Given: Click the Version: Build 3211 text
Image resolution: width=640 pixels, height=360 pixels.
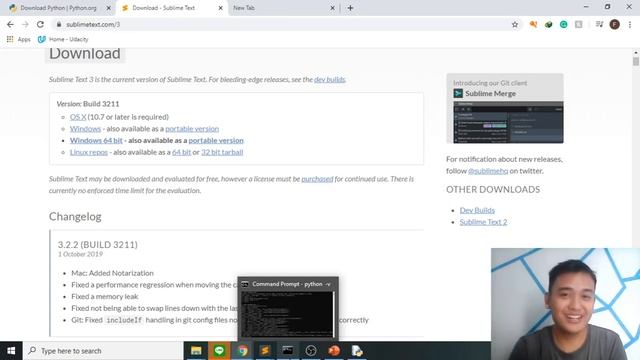Looking at the screenshot, I should [88, 104].
